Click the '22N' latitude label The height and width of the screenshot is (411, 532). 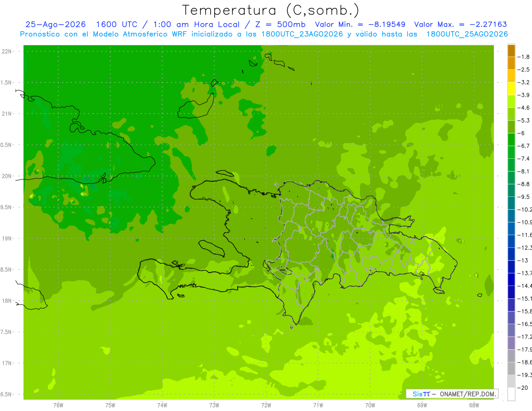7,51
